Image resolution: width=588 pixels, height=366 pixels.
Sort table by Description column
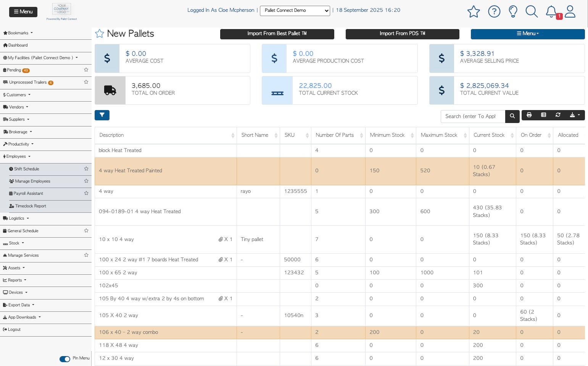pos(166,135)
